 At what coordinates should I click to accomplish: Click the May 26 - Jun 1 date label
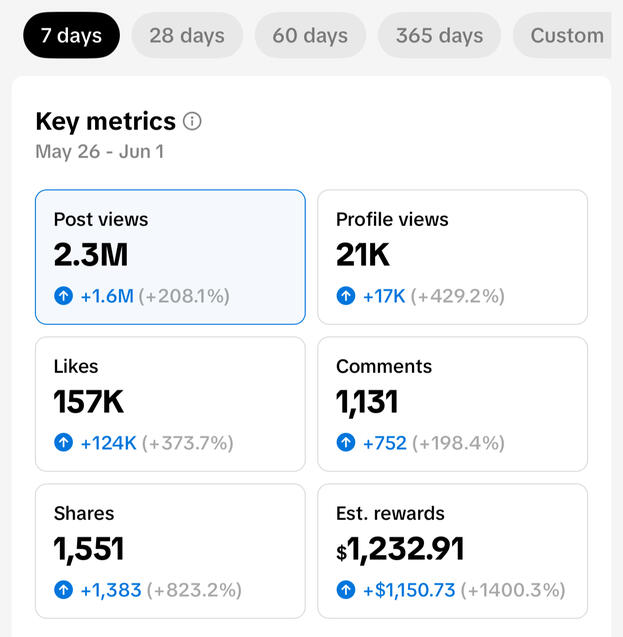pyautogui.click(x=99, y=152)
